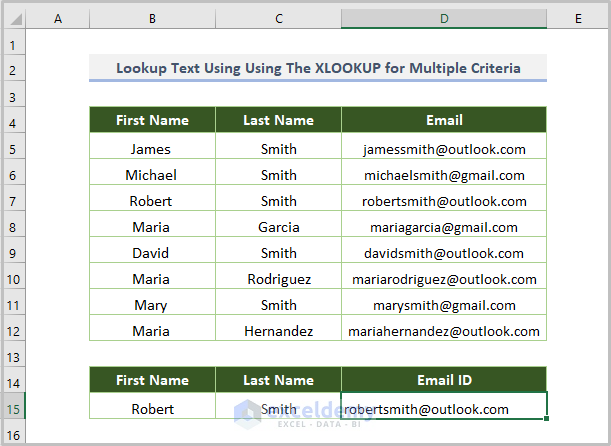
Task: Click row 4 header
Action: pos(12,122)
